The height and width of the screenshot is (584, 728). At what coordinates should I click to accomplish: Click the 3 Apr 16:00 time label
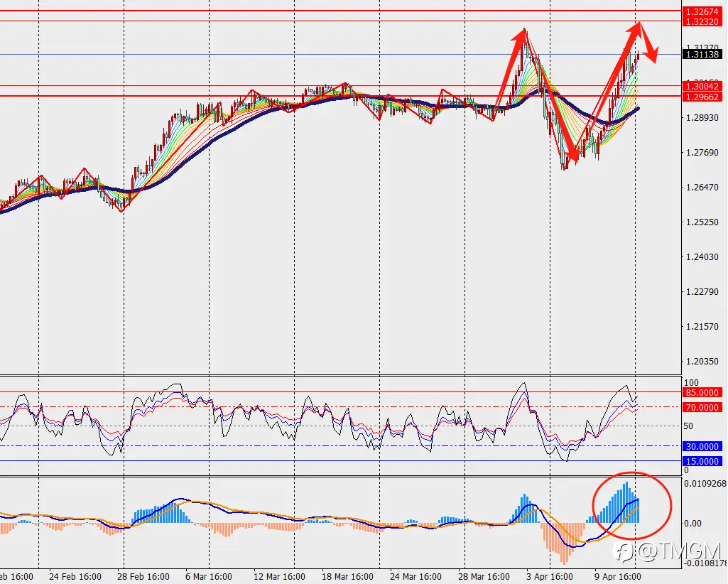(550, 577)
